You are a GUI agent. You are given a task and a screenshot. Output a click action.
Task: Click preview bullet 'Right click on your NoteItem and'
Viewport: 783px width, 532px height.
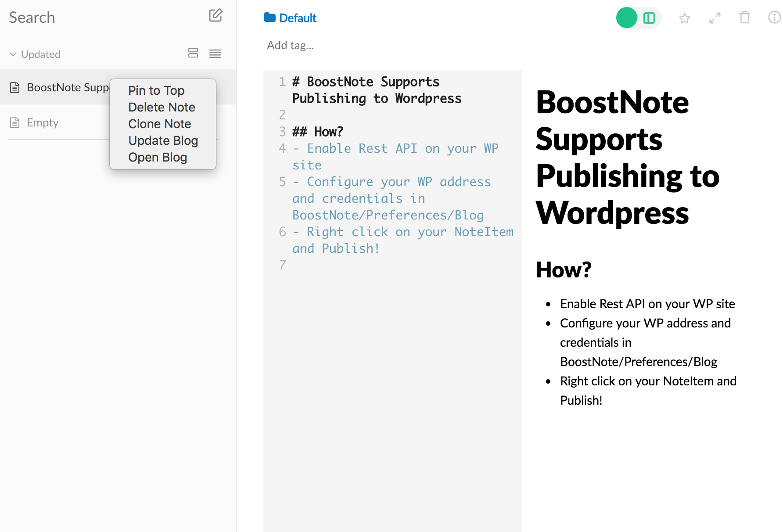(x=648, y=381)
